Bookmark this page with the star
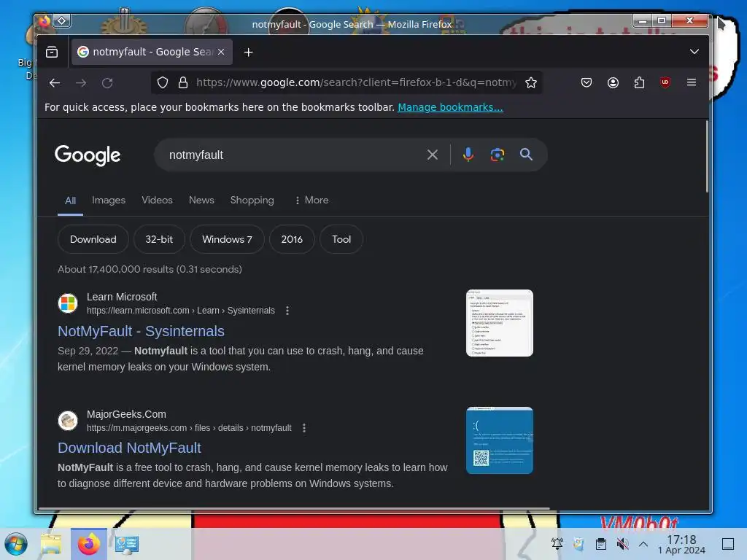The width and height of the screenshot is (747, 560). tap(531, 83)
